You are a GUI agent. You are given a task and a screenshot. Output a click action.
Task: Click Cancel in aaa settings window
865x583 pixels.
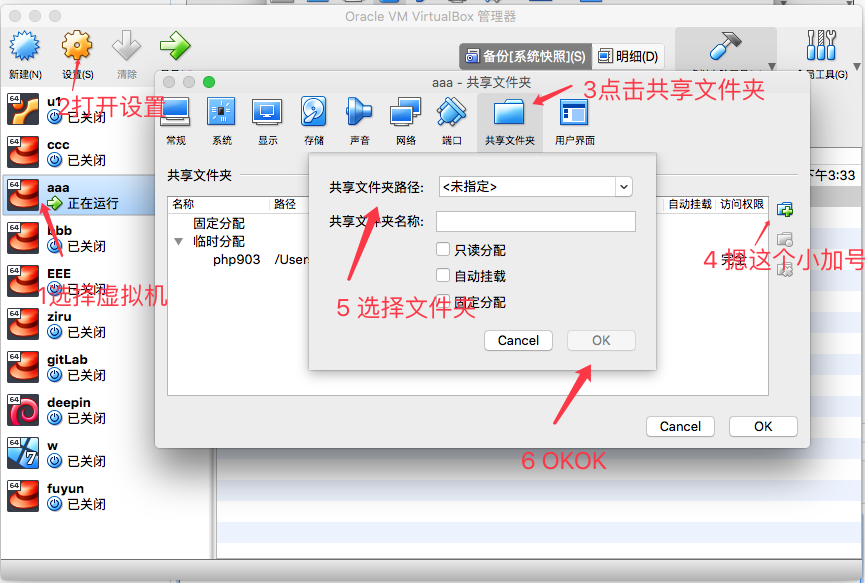tap(680, 426)
